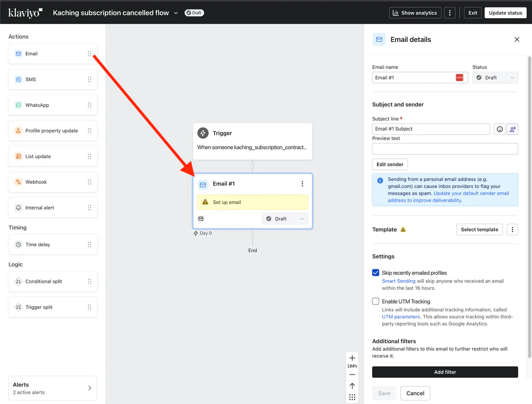Click the Webhook action icon

point(18,182)
